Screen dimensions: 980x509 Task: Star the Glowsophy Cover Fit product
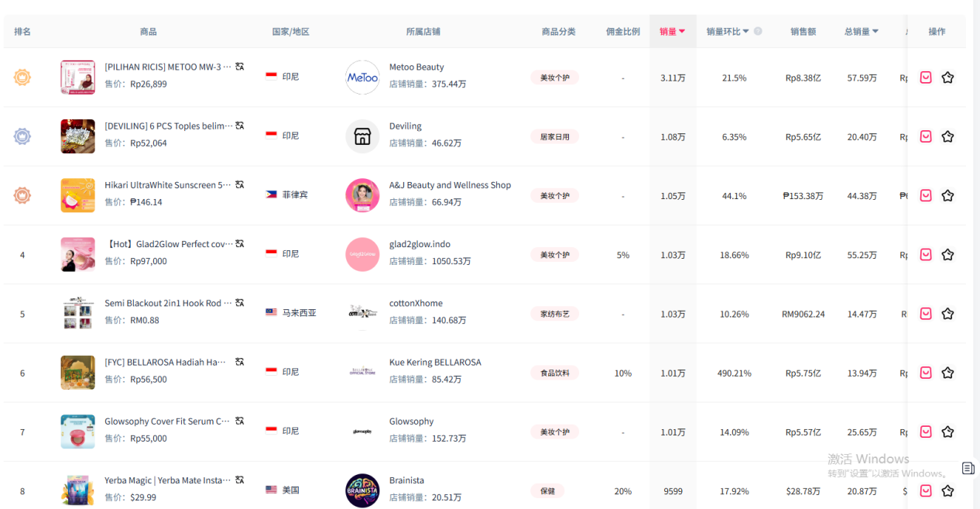point(947,432)
